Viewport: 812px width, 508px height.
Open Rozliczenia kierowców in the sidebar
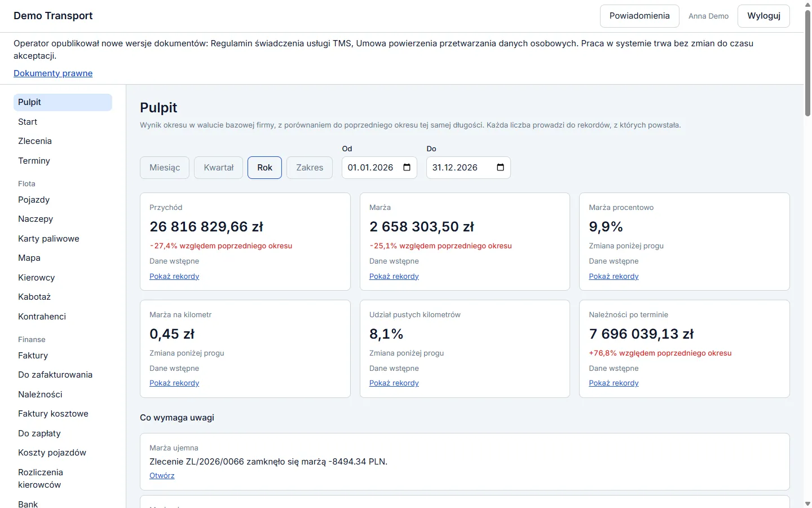pyautogui.click(x=63, y=479)
